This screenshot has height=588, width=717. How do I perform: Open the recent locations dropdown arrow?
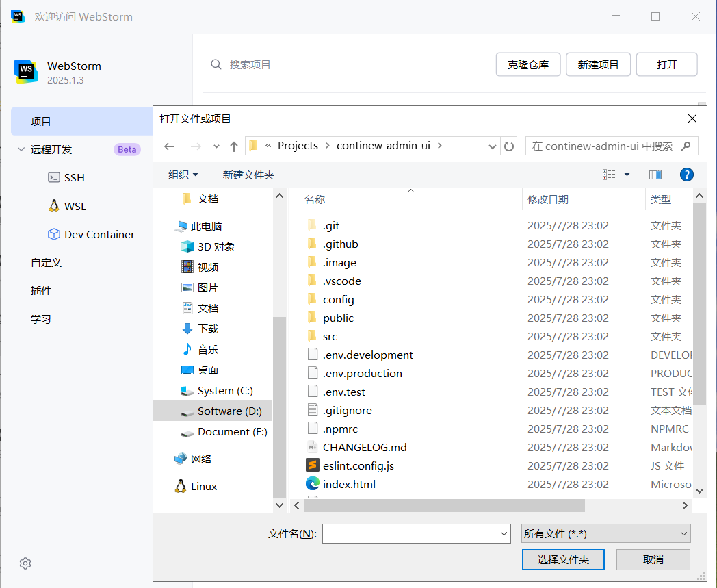pos(216,146)
